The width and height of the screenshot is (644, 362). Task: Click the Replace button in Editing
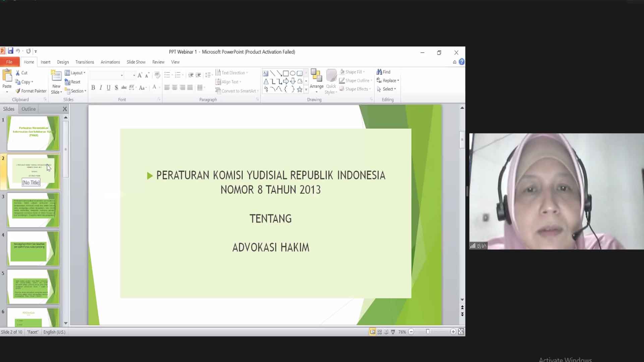[388, 80]
